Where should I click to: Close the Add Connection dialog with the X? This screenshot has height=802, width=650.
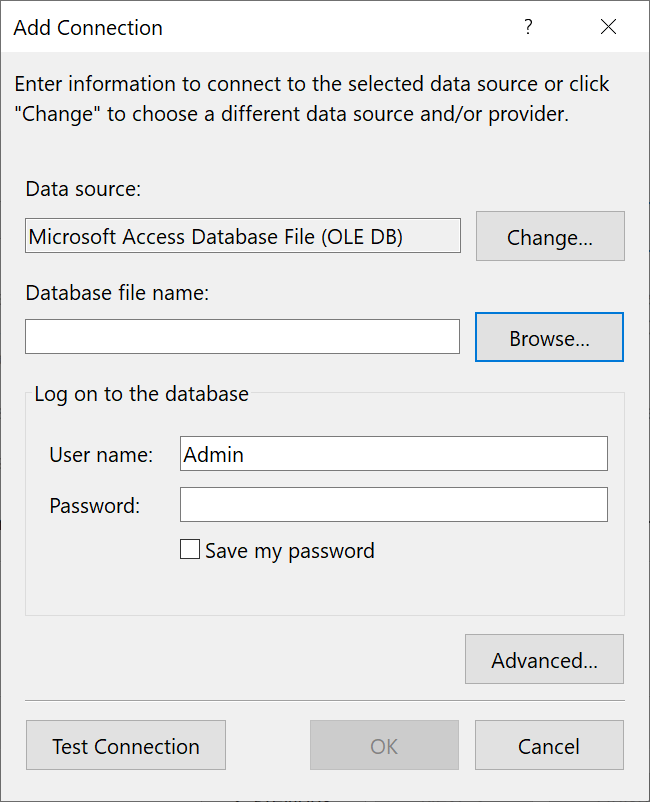[609, 28]
